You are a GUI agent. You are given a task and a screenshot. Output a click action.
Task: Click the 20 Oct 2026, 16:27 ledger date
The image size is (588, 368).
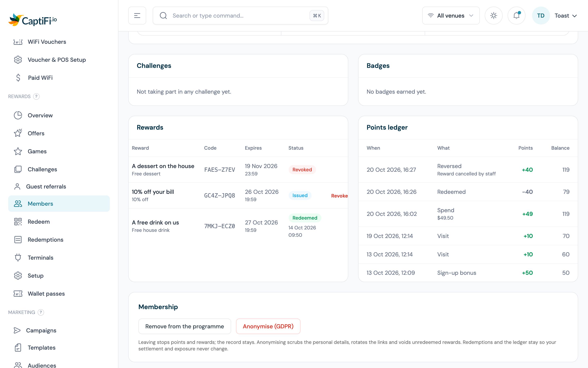coord(391,170)
